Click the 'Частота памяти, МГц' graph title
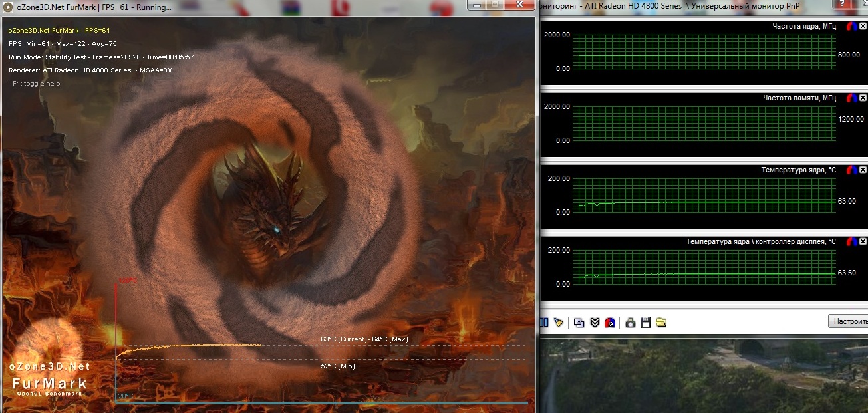Image resolution: width=868 pixels, height=413 pixels. tap(799, 98)
